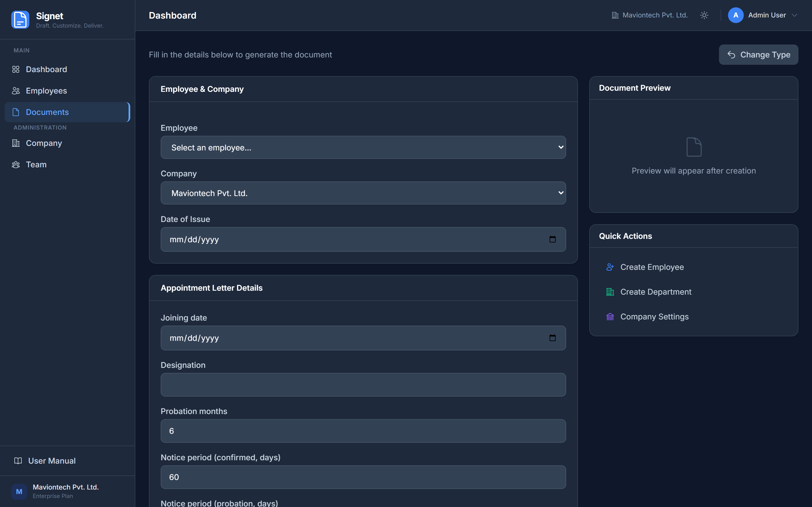Open the Joining date calendar picker icon
The image size is (812, 507).
[552, 338]
